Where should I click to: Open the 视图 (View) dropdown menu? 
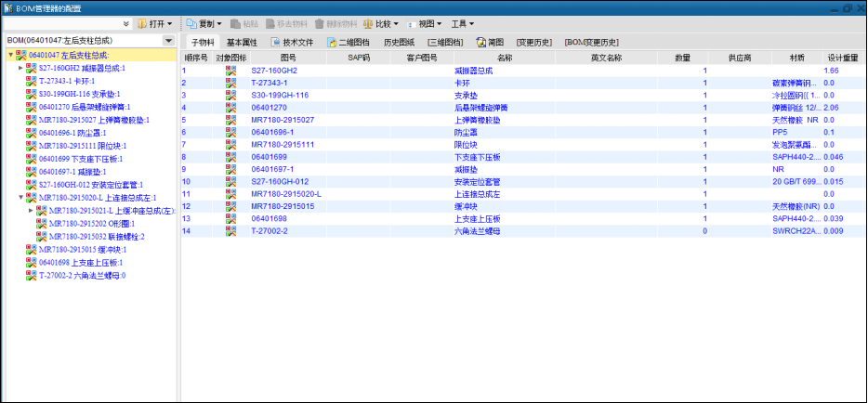pos(427,23)
